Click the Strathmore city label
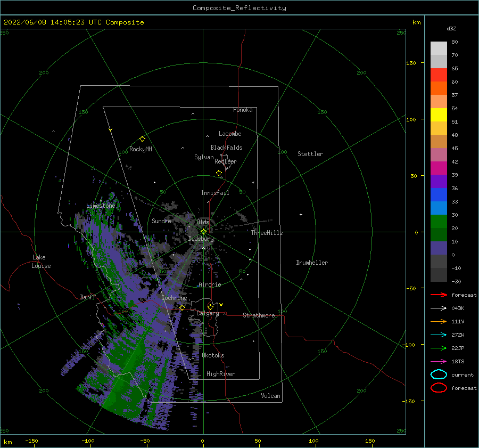The width and height of the screenshot is (479, 448). 259,315
